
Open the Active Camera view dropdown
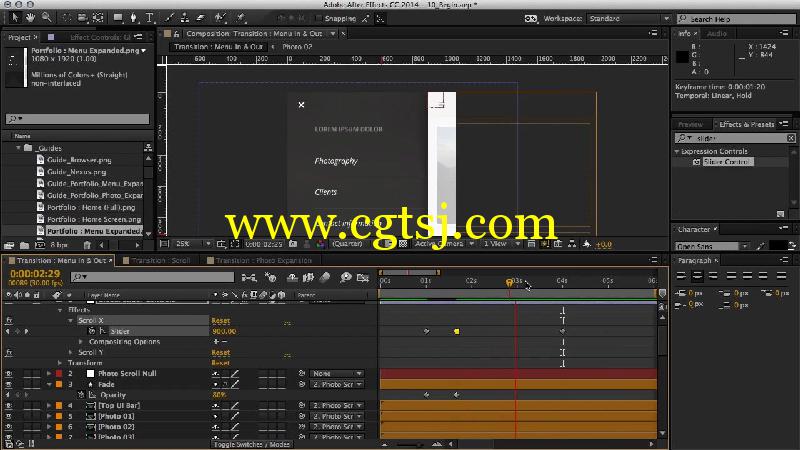pyautogui.click(x=444, y=244)
